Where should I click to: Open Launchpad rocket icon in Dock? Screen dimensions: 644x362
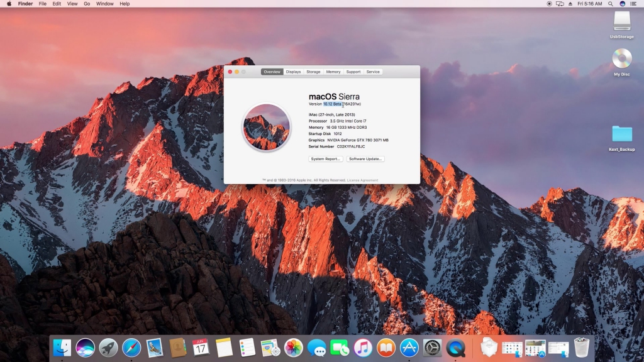point(108,348)
